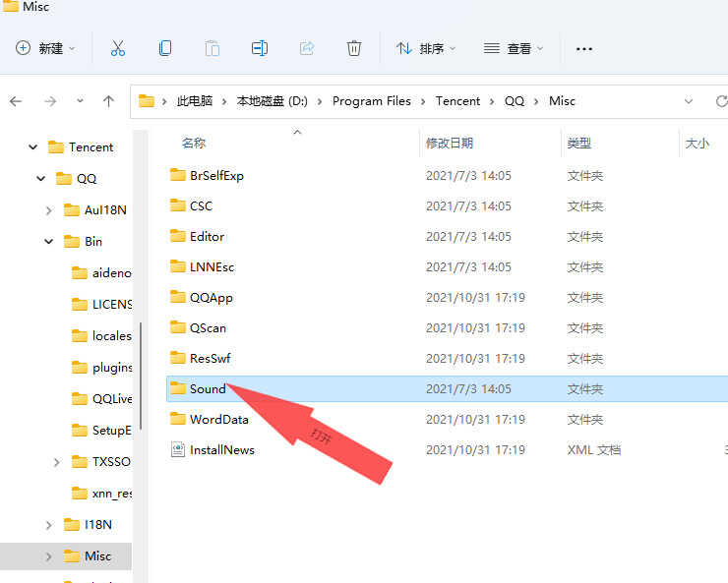Select AuI18N in the navigation tree
This screenshot has height=583, width=728.
point(105,210)
